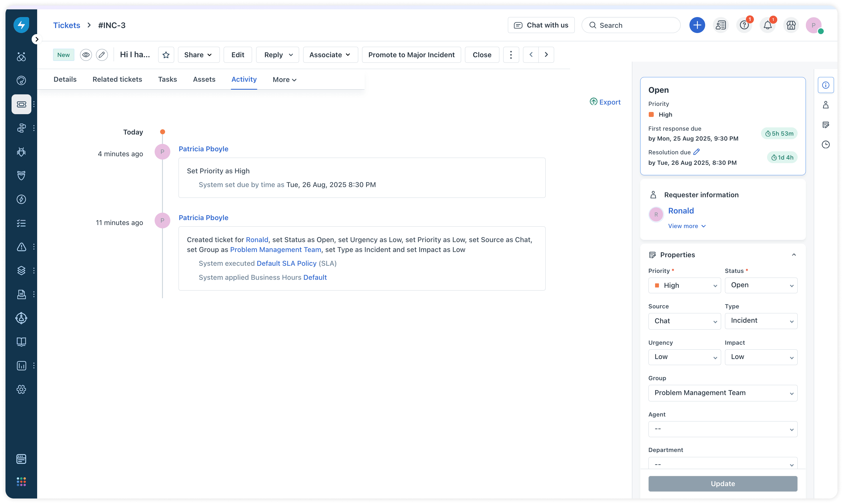
Task: Open the marketplace store icon in header
Action: coord(791,25)
